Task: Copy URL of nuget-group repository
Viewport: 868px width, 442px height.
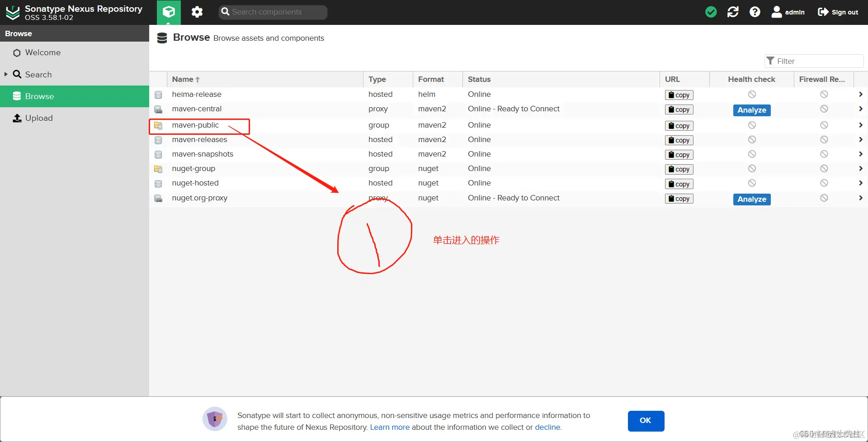Action: [679, 169]
